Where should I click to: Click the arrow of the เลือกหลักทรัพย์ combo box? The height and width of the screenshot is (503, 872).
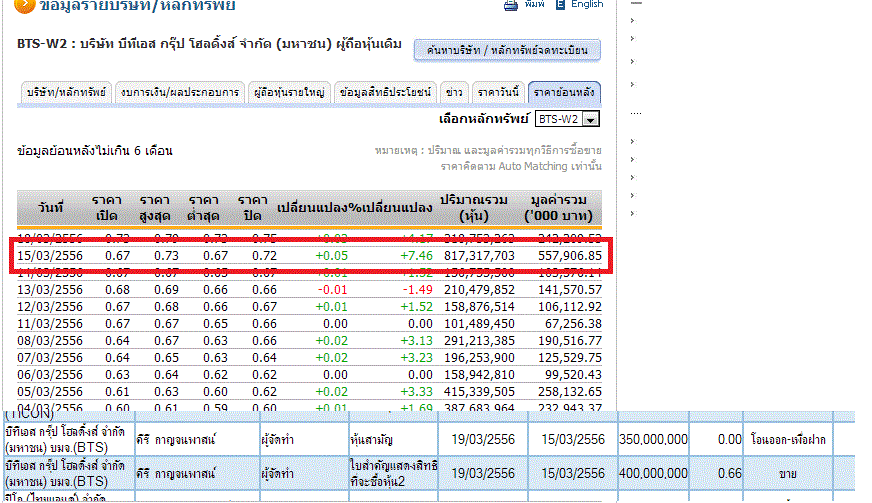591,119
